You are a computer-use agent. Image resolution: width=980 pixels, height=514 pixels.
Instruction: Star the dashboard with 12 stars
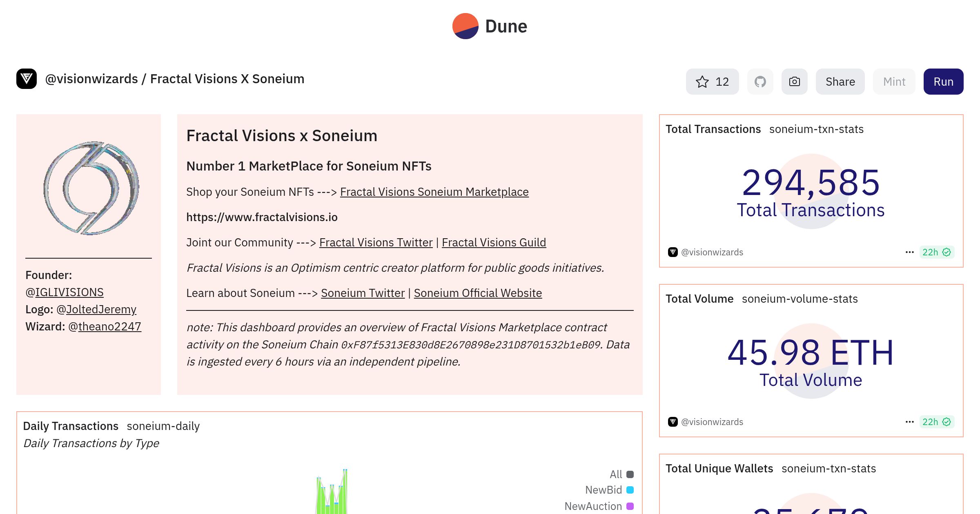[x=712, y=82]
